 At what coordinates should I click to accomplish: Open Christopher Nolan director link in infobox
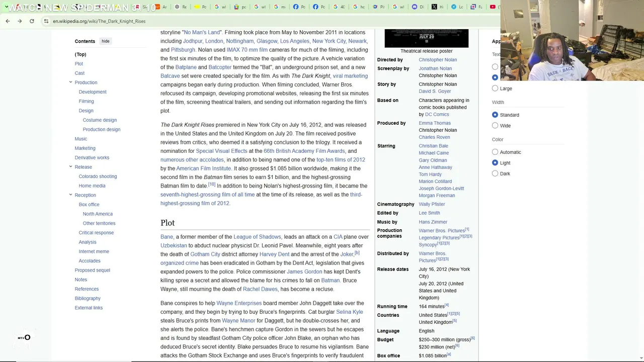438,60
